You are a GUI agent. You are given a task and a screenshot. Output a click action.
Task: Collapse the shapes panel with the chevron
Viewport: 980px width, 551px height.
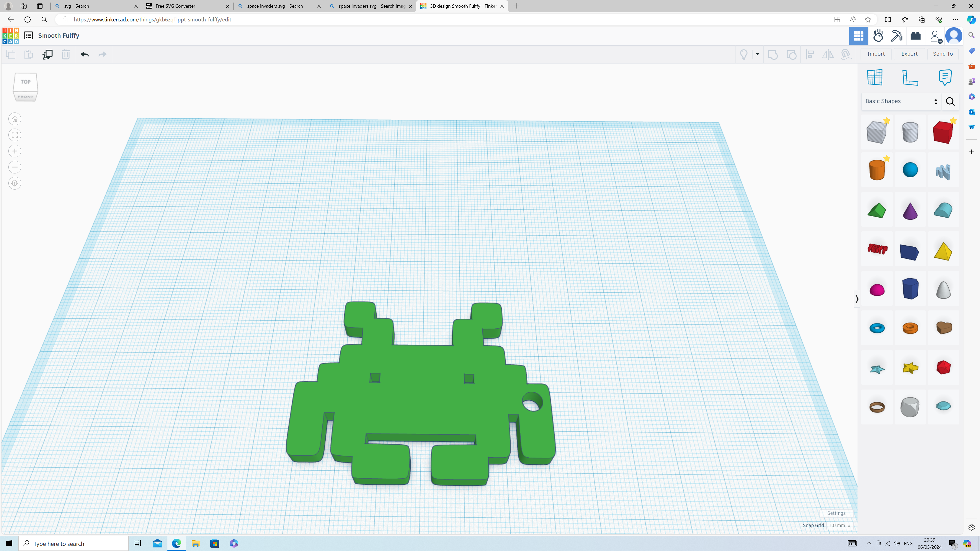pos(857,299)
